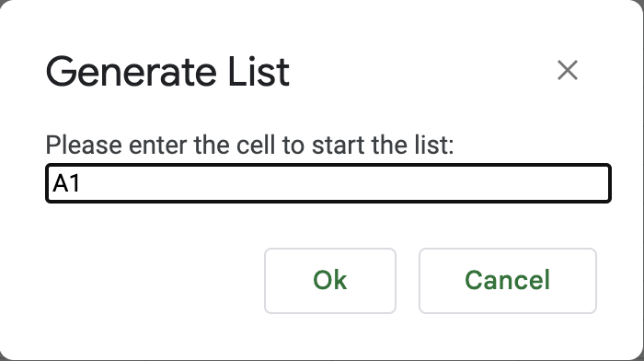The width and height of the screenshot is (644, 361).
Task: Place cursor in the start cell text box
Action: (x=328, y=183)
